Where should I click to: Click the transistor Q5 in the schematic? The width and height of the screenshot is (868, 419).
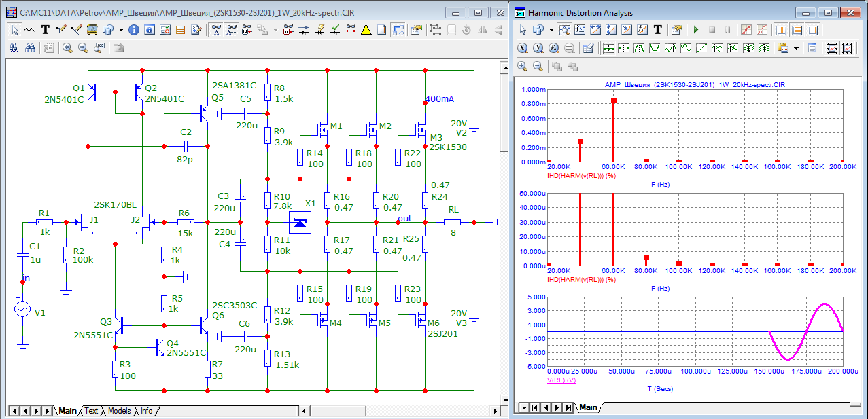203,113
